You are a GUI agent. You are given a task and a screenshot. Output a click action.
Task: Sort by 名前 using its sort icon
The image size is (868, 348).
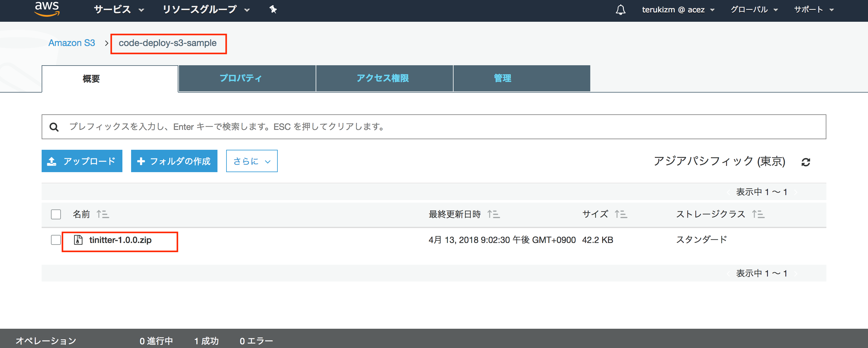coord(103,214)
